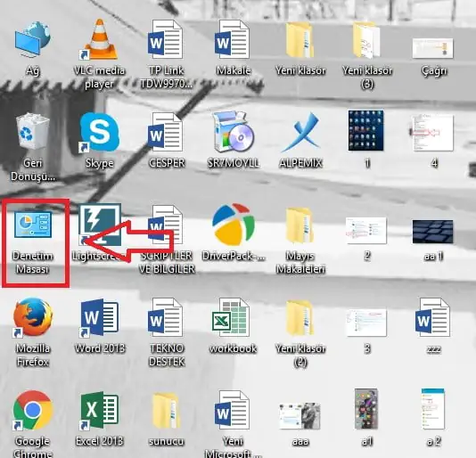
Task: Select the image file named 3
Action: 365,323
